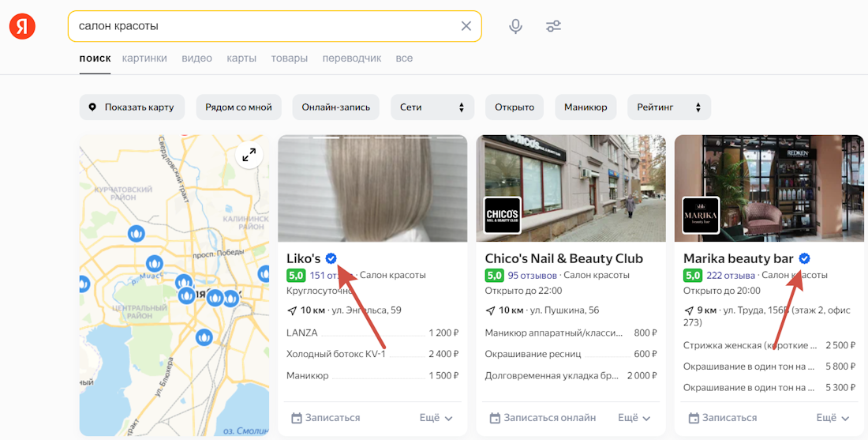Screen dimensions: 868x440
Task: Click verified badge next to Liko's
Action: click(x=331, y=258)
